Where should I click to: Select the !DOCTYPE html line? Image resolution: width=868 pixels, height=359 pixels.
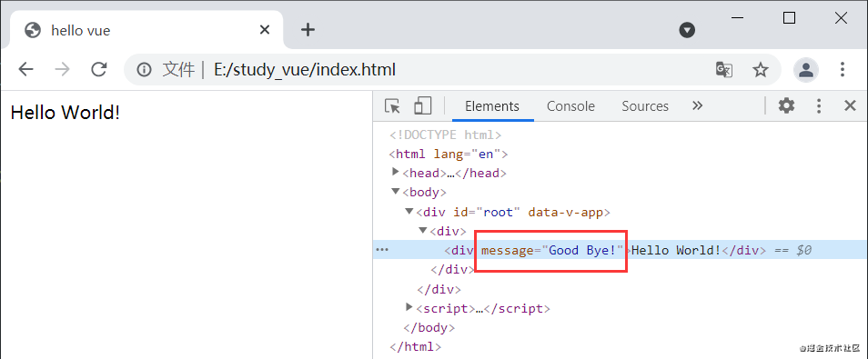pos(446,135)
